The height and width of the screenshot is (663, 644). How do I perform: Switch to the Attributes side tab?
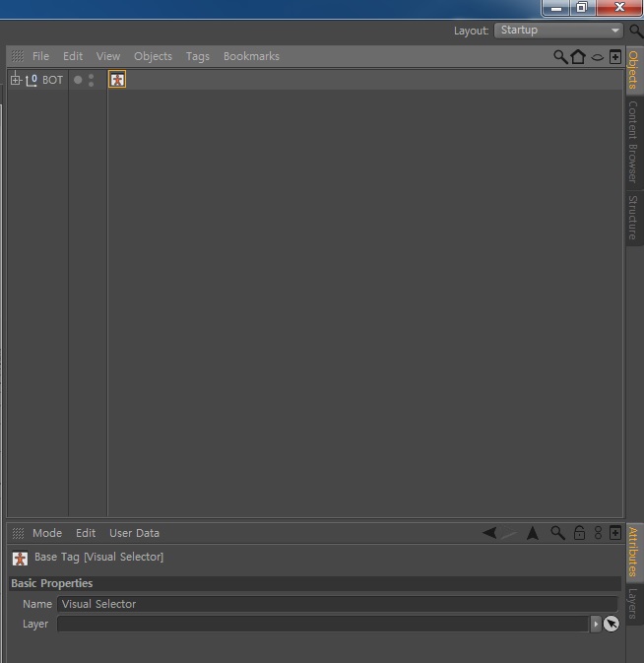(x=633, y=552)
